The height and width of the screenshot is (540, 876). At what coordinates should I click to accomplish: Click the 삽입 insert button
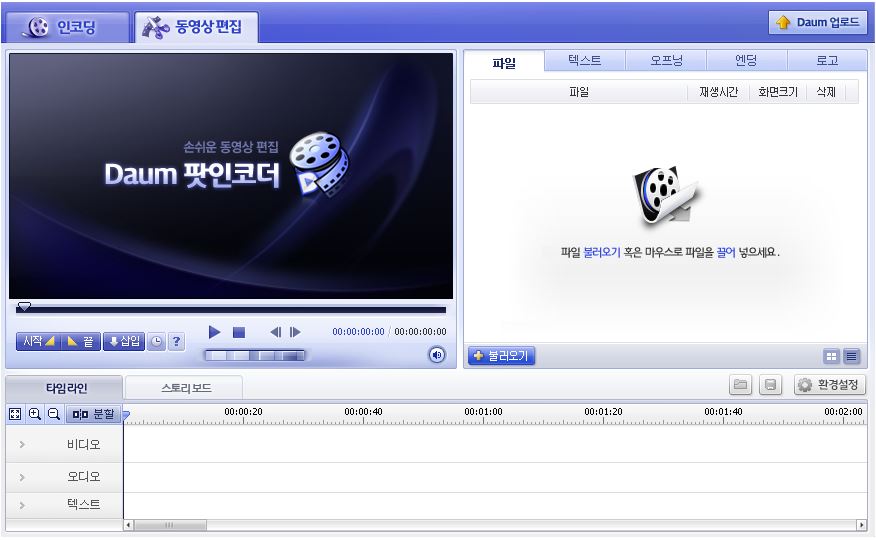[x=124, y=341]
